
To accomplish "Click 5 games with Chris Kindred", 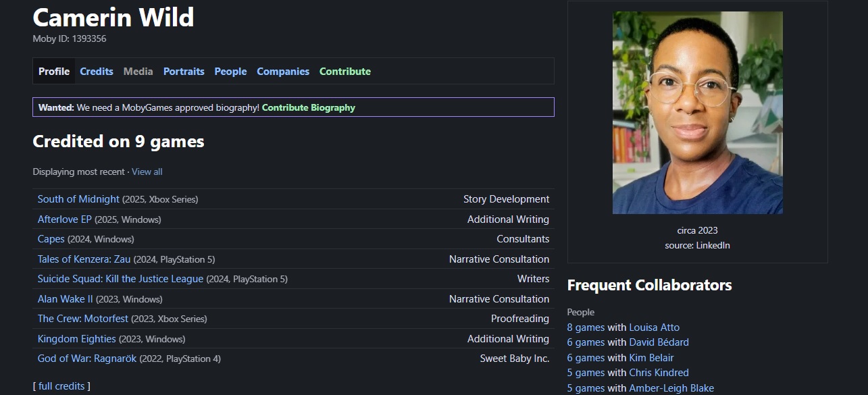I will 586,373.
